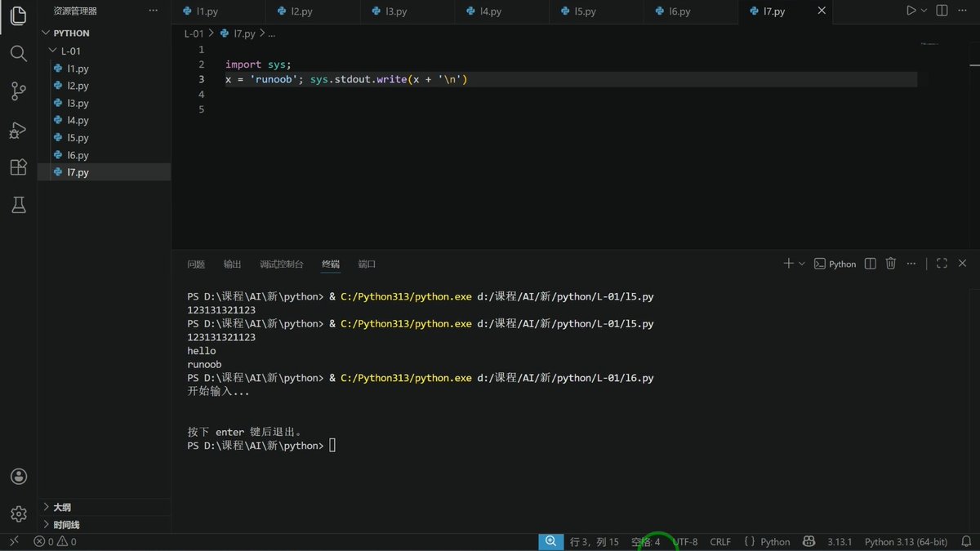The height and width of the screenshot is (551, 980).
Task: Close the terminal panel
Action: (x=963, y=264)
